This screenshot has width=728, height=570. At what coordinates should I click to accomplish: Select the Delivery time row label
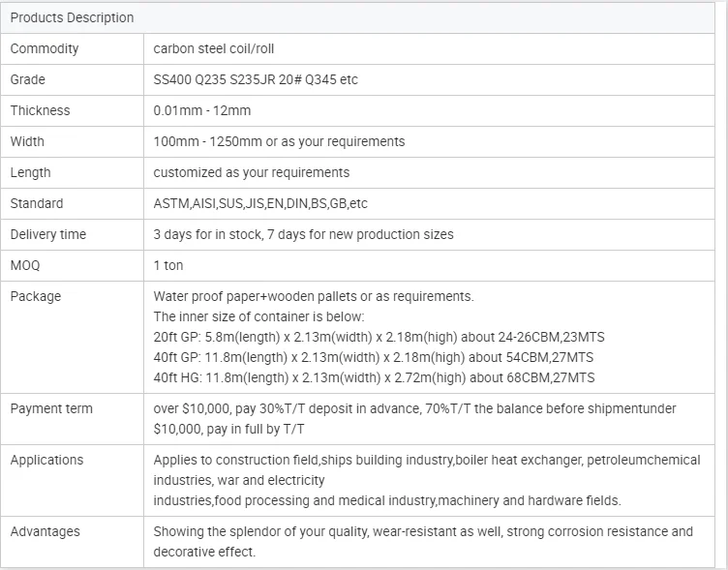click(x=48, y=235)
